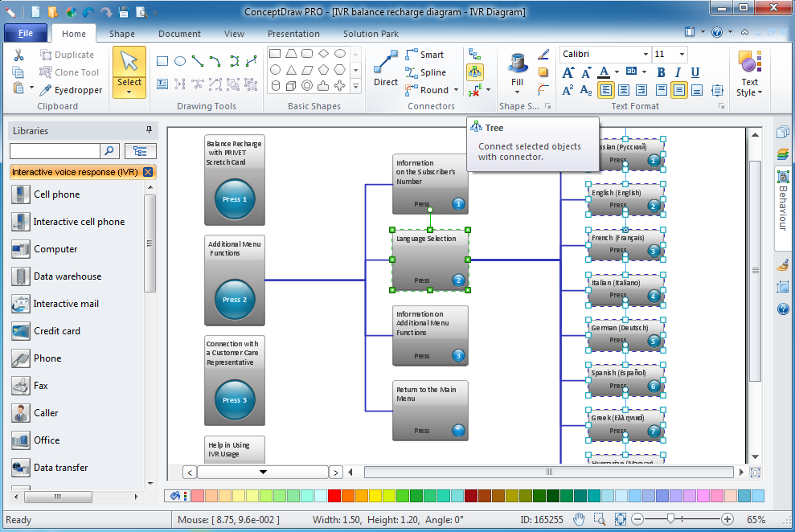795x532 pixels.
Task: Select the Spline connector
Action: 426,72
